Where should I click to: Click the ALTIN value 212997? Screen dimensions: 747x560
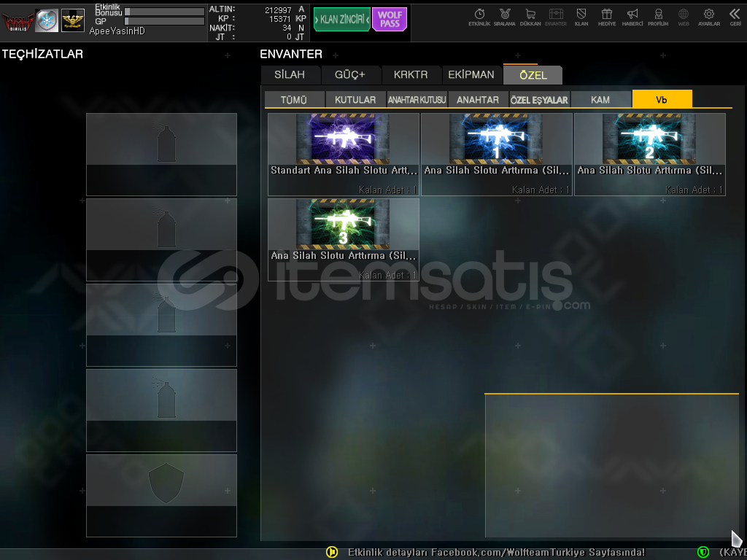(x=278, y=9)
